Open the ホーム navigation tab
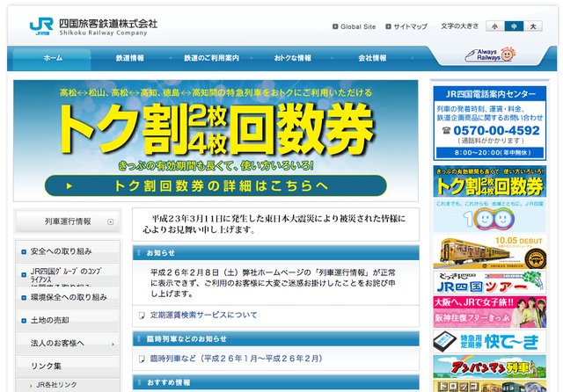The height and width of the screenshot is (392, 563). click(53, 58)
